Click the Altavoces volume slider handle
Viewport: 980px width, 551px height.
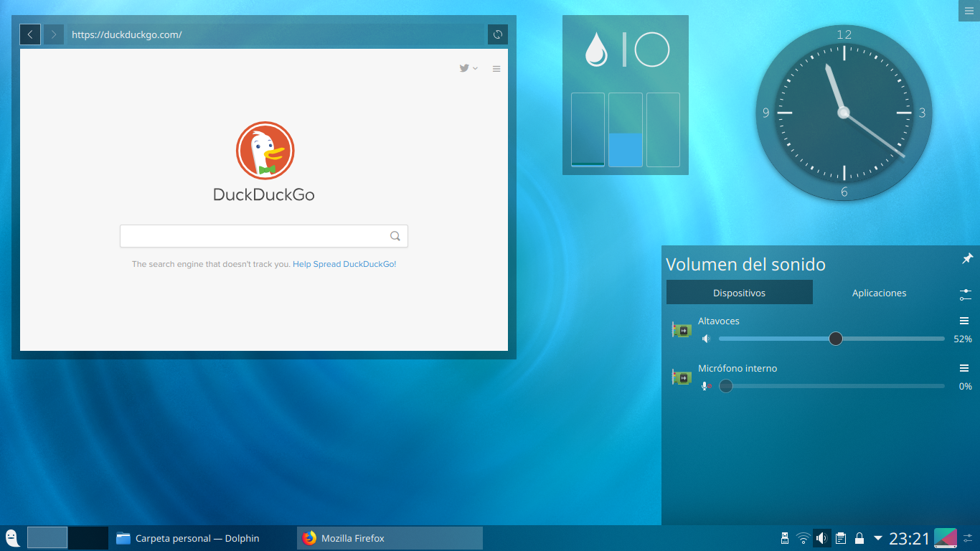[836, 339]
